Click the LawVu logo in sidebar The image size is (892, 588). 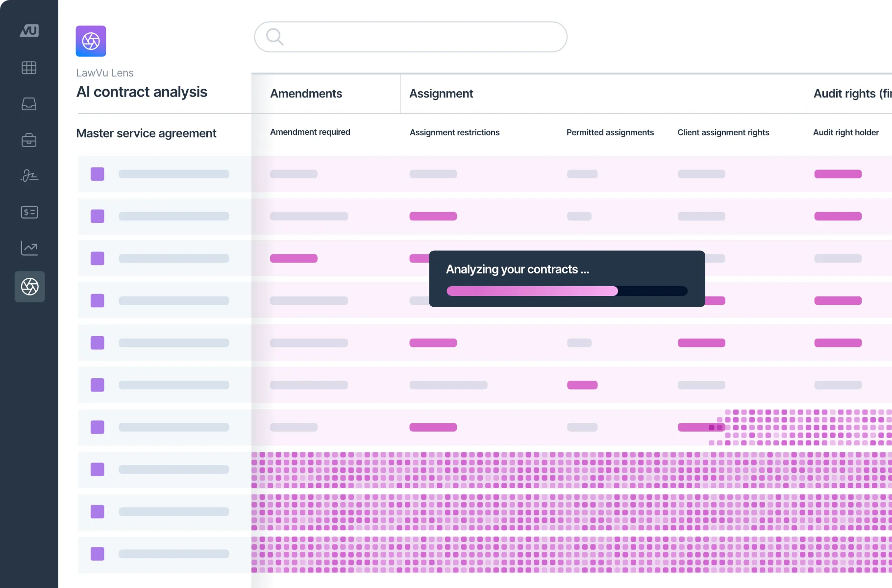(x=29, y=31)
